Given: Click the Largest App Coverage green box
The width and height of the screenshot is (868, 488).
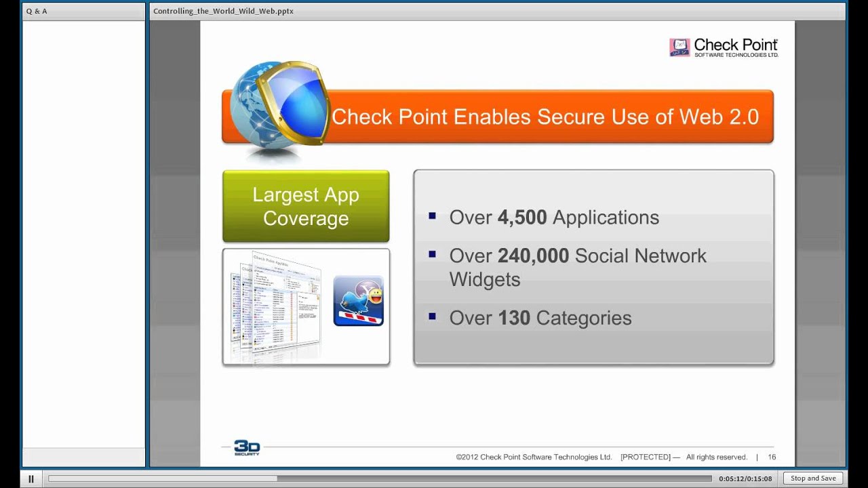Looking at the screenshot, I should [x=306, y=206].
